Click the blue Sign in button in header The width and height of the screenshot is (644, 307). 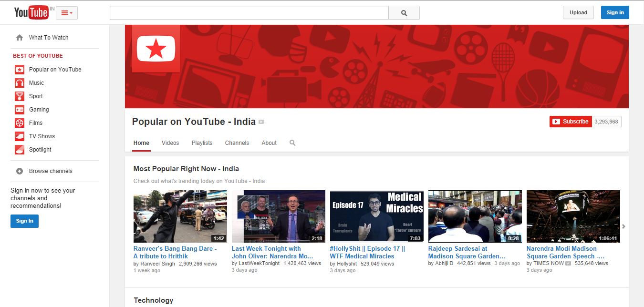[615, 12]
